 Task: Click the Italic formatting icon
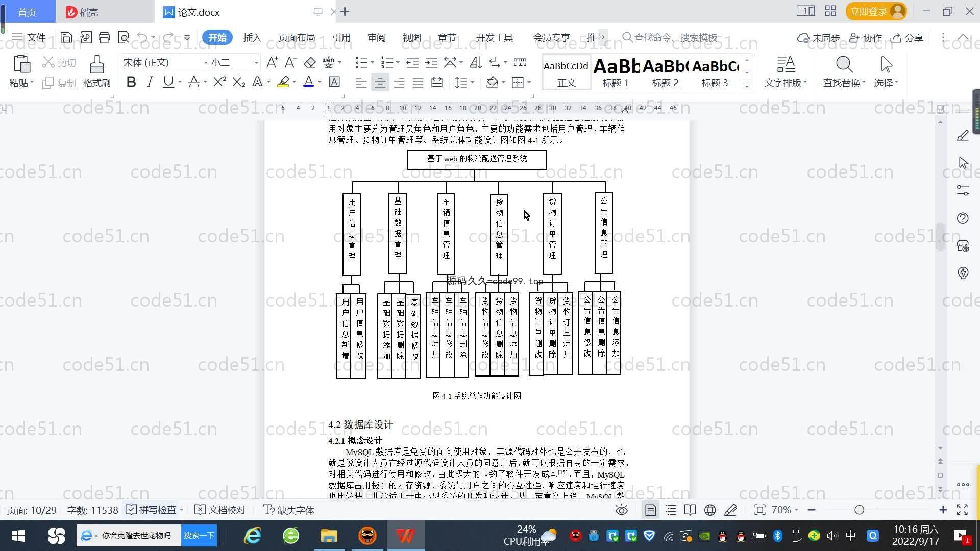(x=150, y=82)
